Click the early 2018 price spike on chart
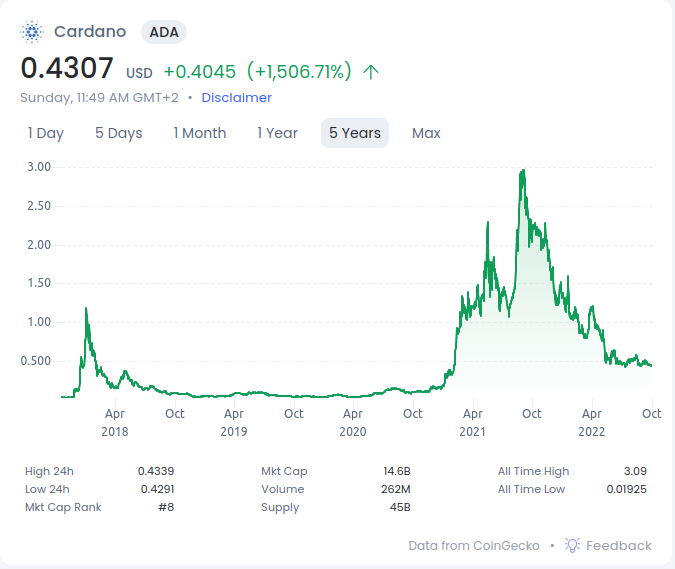Image resolution: width=675 pixels, height=569 pixels. [86, 311]
